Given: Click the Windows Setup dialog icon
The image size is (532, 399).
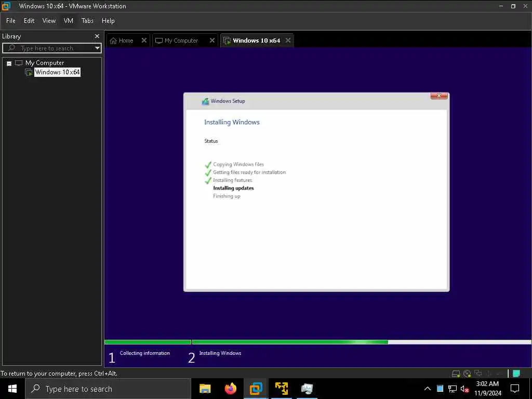Looking at the screenshot, I should point(205,101).
